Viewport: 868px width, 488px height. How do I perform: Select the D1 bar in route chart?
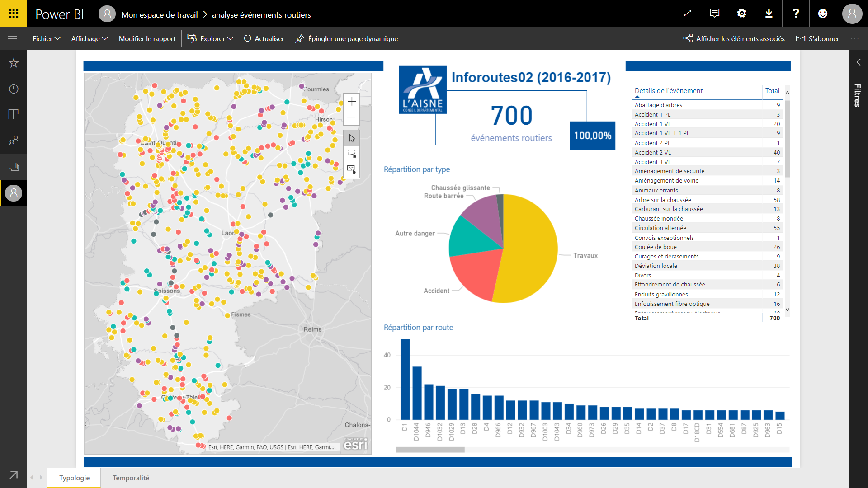tap(405, 380)
